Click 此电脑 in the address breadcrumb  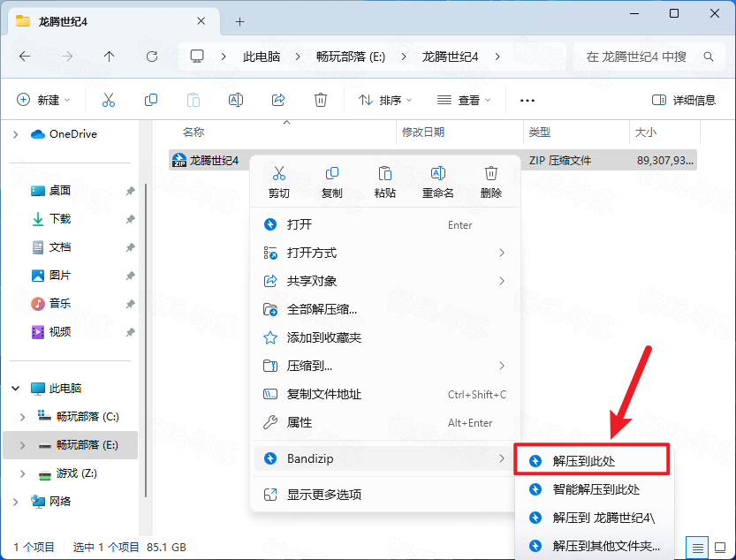(262, 57)
